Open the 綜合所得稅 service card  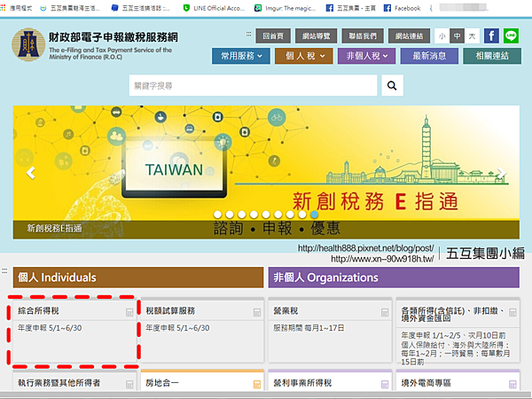[74, 331]
